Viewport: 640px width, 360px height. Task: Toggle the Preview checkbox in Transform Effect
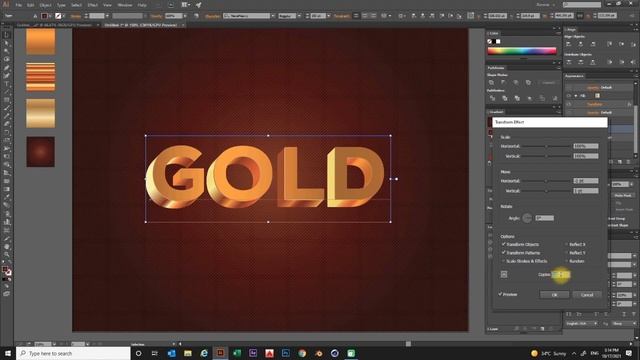point(500,294)
